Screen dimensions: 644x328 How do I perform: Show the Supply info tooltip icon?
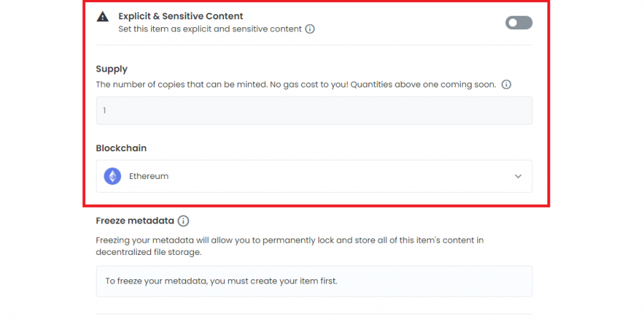click(x=507, y=85)
